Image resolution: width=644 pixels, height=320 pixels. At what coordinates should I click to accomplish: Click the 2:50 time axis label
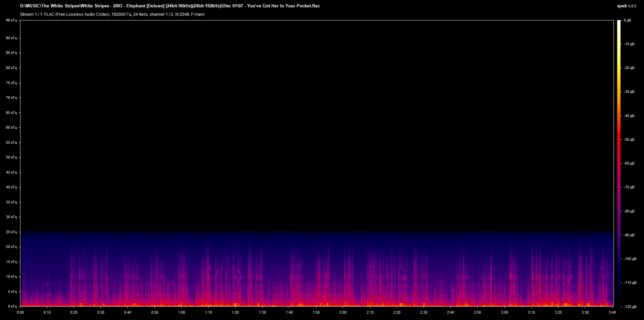477,312
